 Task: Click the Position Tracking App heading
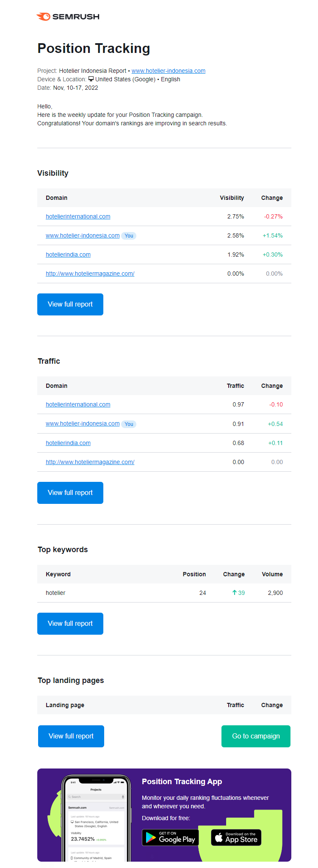coord(182,782)
